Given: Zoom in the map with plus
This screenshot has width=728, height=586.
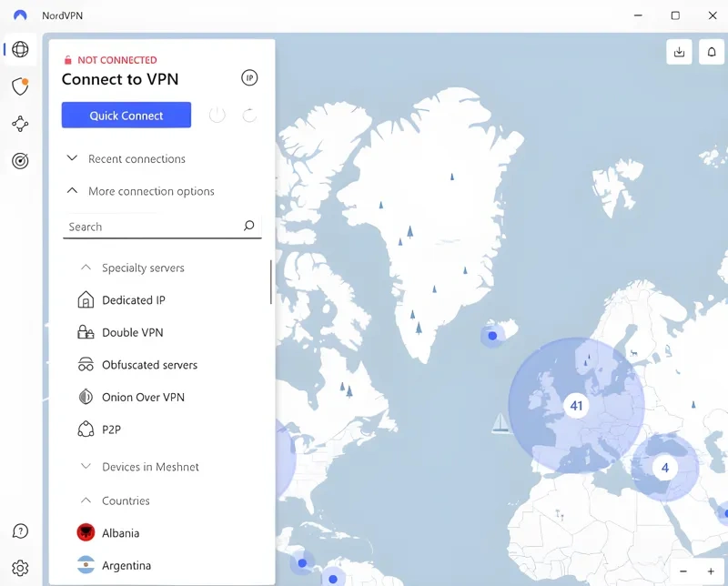Looking at the screenshot, I should pos(711,571).
